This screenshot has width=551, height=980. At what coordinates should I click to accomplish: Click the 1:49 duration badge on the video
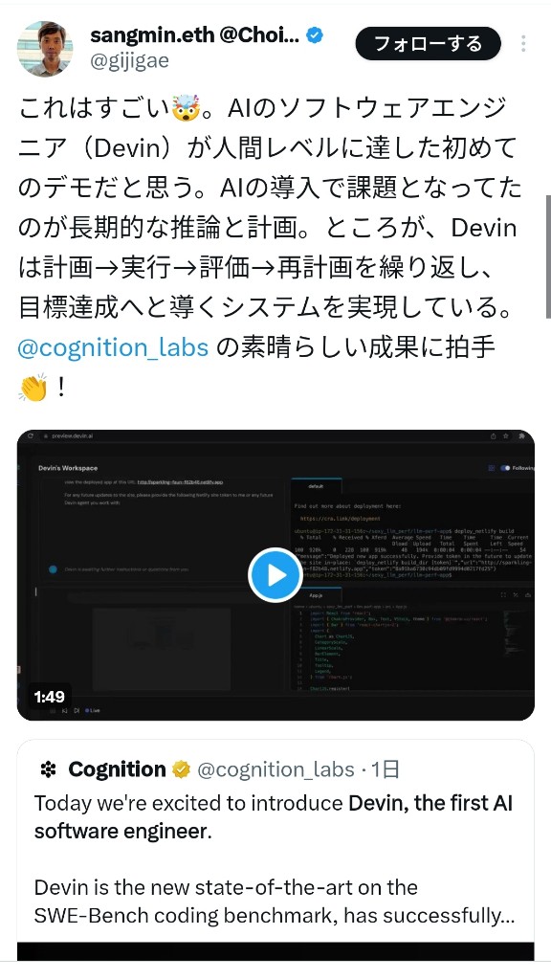(x=50, y=697)
